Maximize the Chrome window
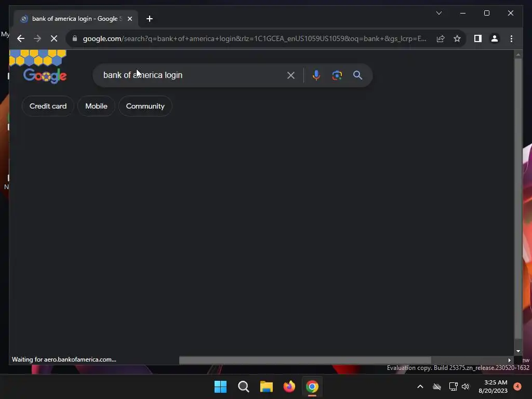Viewport: 532px width, 399px height. point(486,13)
